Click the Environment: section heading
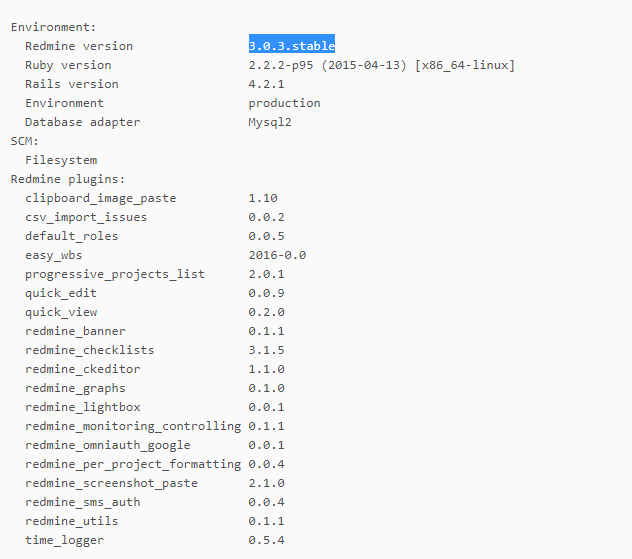 pos(54,27)
